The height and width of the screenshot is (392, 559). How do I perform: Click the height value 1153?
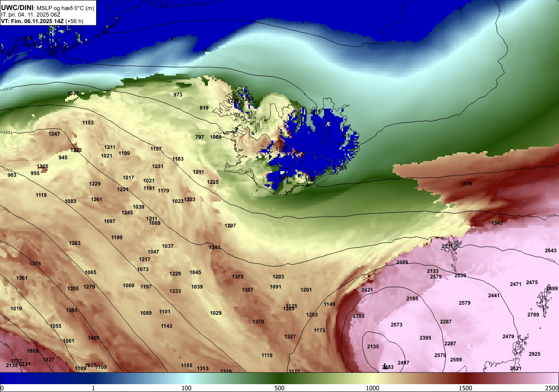click(88, 123)
